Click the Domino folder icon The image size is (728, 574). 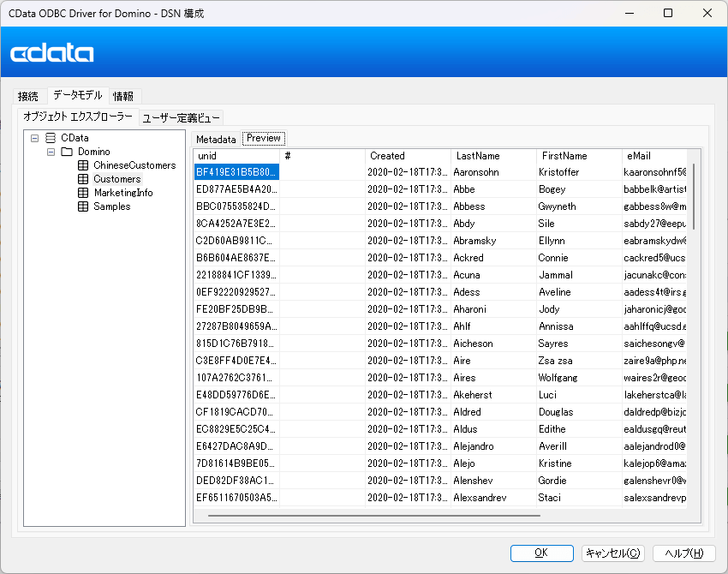tap(67, 152)
